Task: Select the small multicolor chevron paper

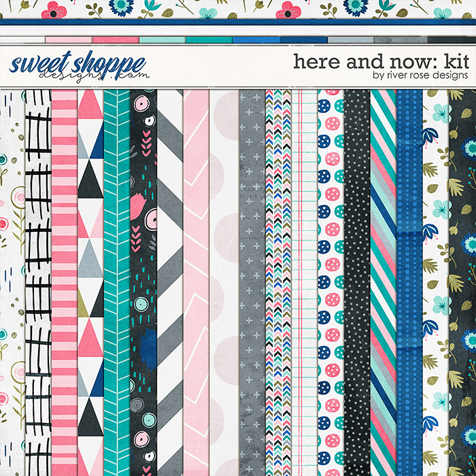Action: click(278, 283)
